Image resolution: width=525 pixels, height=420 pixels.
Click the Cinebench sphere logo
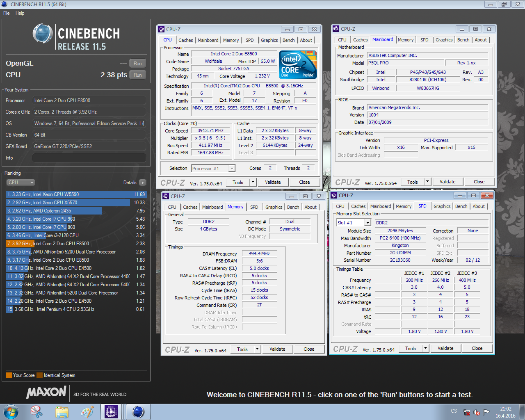(x=42, y=34)
